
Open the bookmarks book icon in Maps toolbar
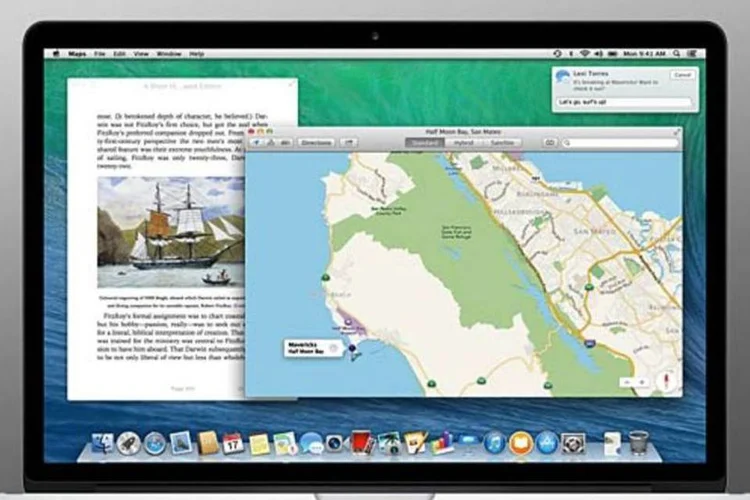[x=550, y=143]
